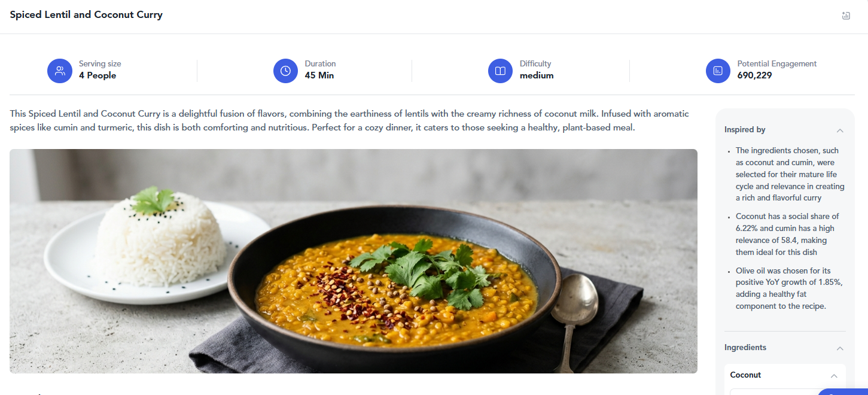868x395 pixels.
Task: Click the Serving size people icon
Action: (60, 71)
